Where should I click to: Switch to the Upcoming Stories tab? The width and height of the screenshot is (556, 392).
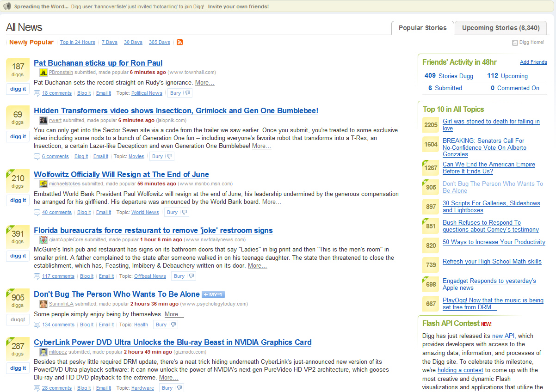(x=501, y=28)
